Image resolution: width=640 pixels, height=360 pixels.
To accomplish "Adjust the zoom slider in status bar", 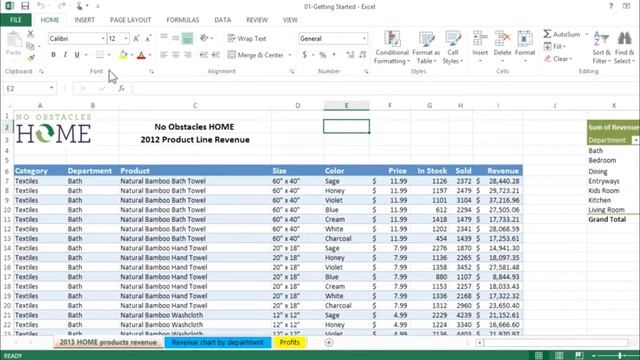I will (x=620, y=356).
